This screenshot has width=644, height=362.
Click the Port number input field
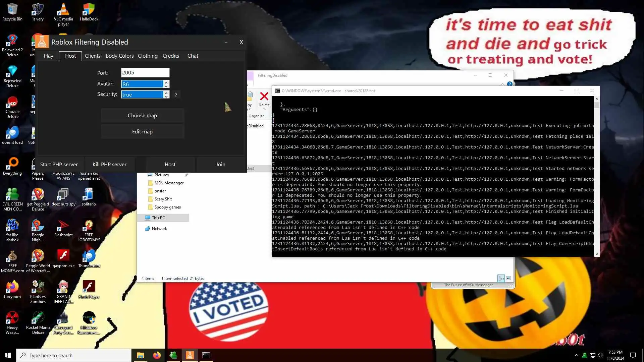click(145, 73)
